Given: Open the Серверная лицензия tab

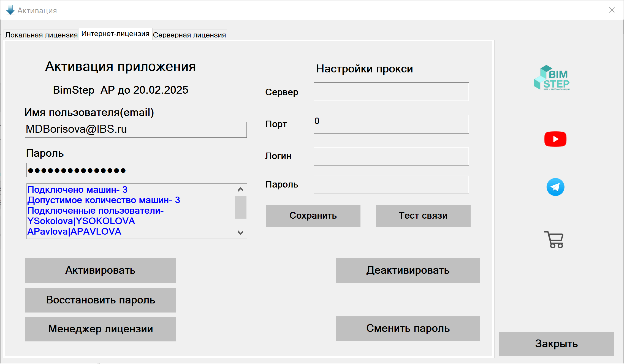Looking at the screenshot, I should point(189,35).
